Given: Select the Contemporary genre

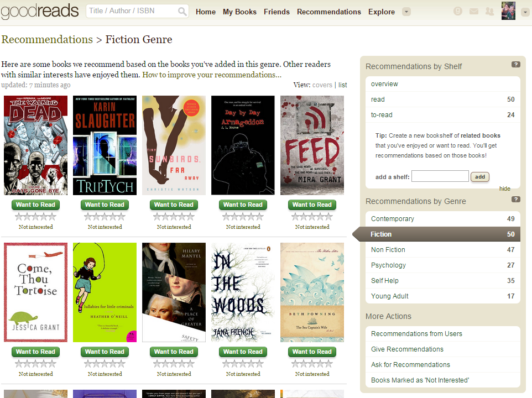Looking at the screenshot, I should coord(443,219).
